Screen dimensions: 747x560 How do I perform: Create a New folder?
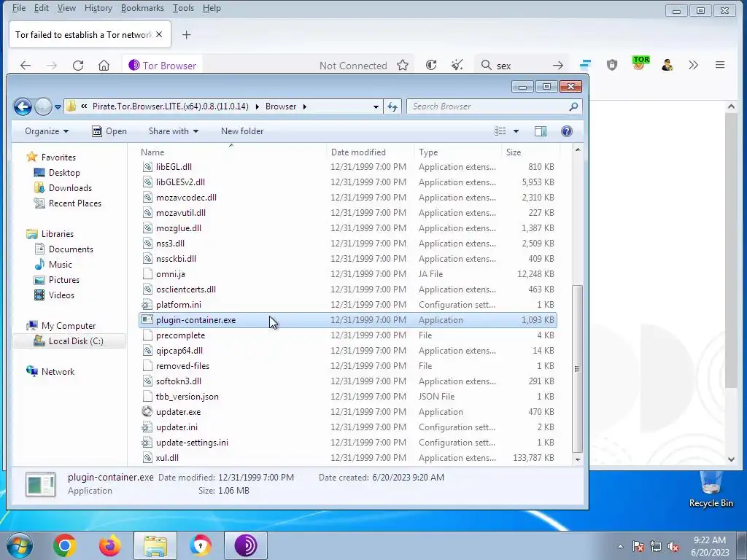tap(242, 131)
